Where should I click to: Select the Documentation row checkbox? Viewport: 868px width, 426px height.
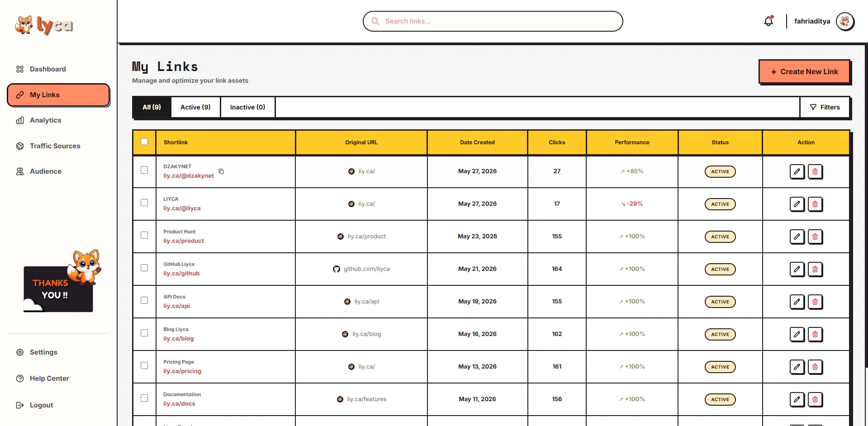[x=144, y=398]
